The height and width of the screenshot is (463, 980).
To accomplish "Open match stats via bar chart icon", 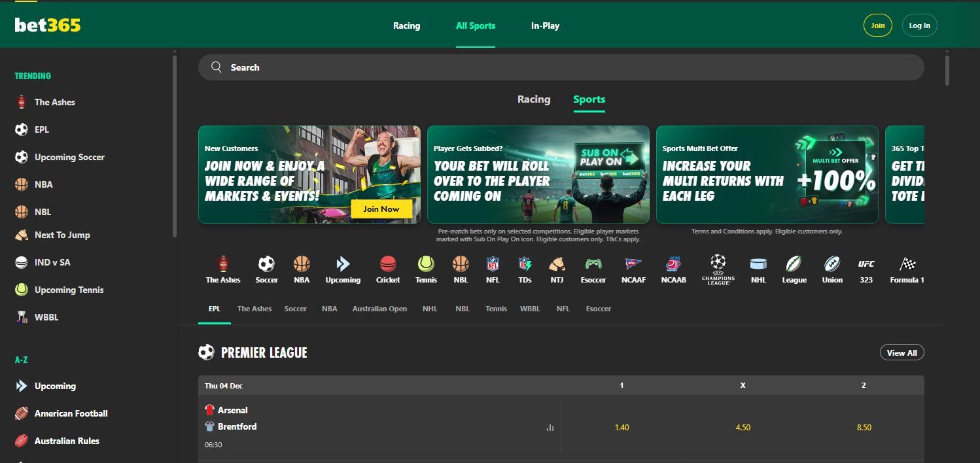I will pos(550,427).
